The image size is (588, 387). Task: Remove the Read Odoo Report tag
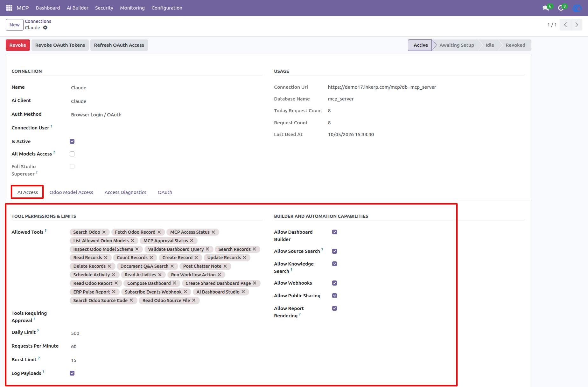pyautogui.click(x=116, y=283)
